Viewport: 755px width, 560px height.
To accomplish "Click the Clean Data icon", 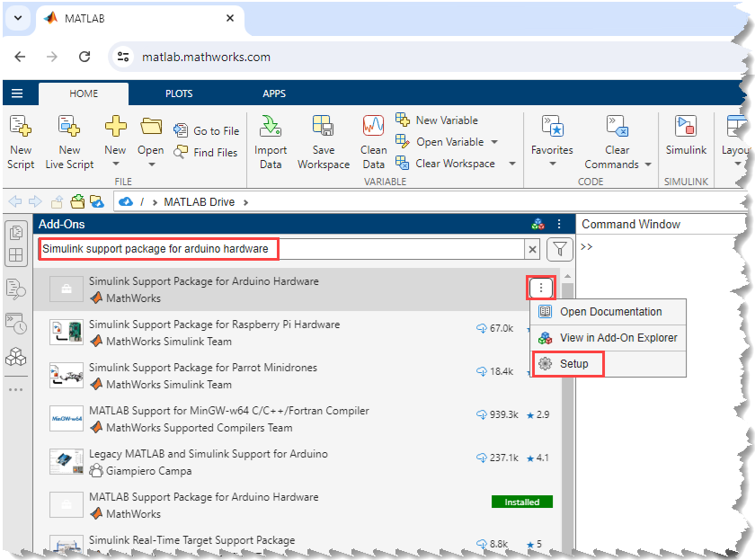I will [x=373, y=126].
